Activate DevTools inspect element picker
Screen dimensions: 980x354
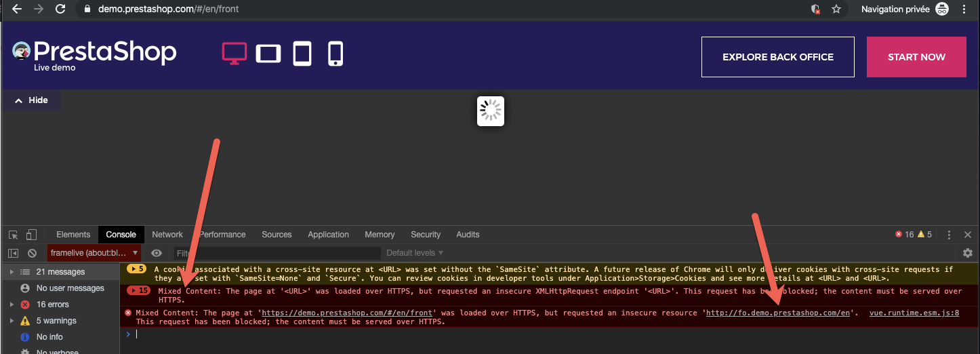pos(14,235)
